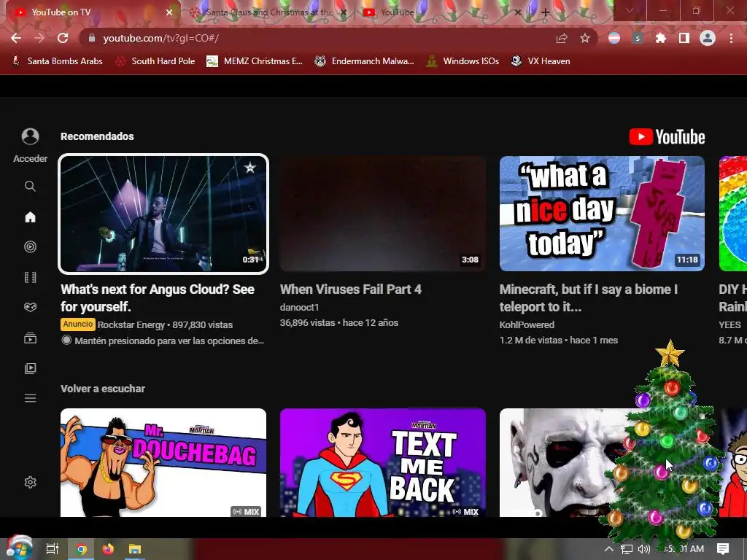
Task: Play the Angus Cloud Rockstar ad thumbnail
Action: point(163,214)
